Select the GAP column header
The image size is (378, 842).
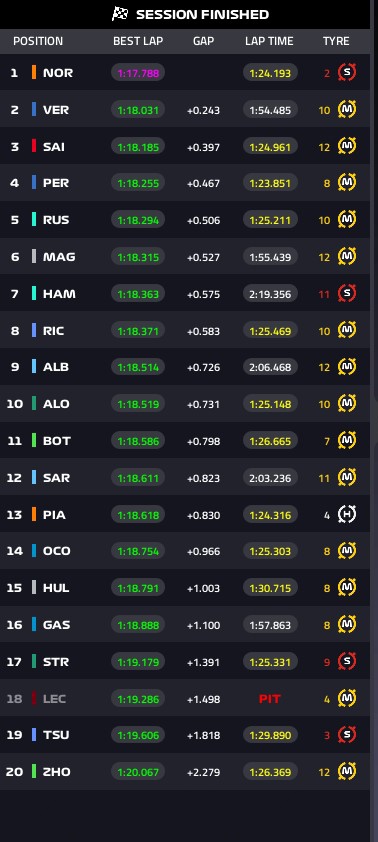pos(203,41)
